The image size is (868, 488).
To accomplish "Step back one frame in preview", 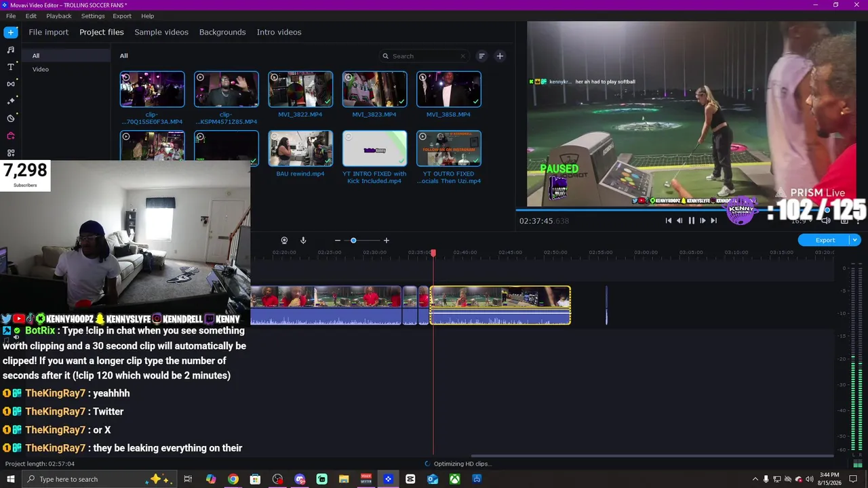I will click(679, 220).
